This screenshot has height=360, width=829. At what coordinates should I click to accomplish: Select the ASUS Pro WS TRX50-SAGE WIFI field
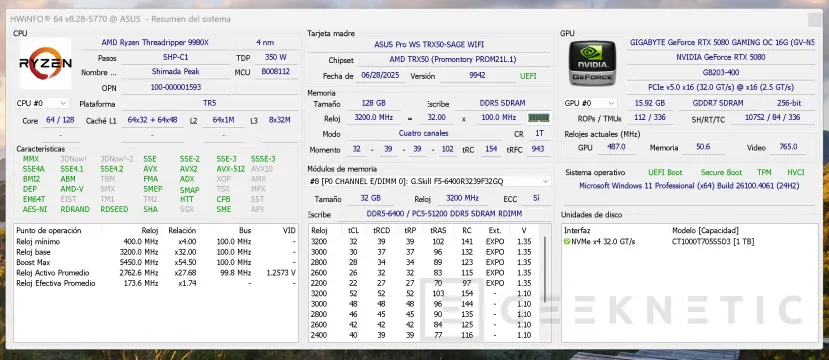(x=429, y=45)
